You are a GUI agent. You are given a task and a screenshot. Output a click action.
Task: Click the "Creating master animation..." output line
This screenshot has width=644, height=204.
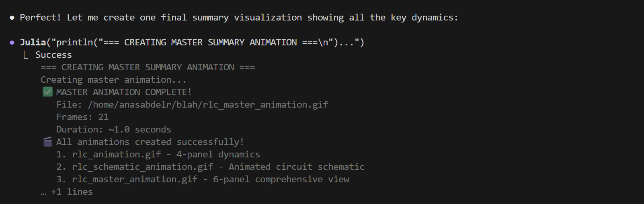click(113, 80)
